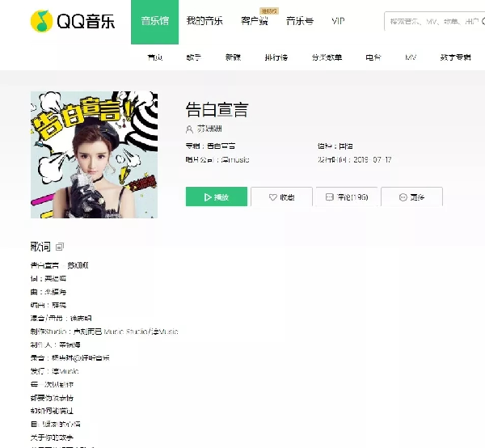Open the album link next to 专辑
485x448 pixels.
(221, 146)
